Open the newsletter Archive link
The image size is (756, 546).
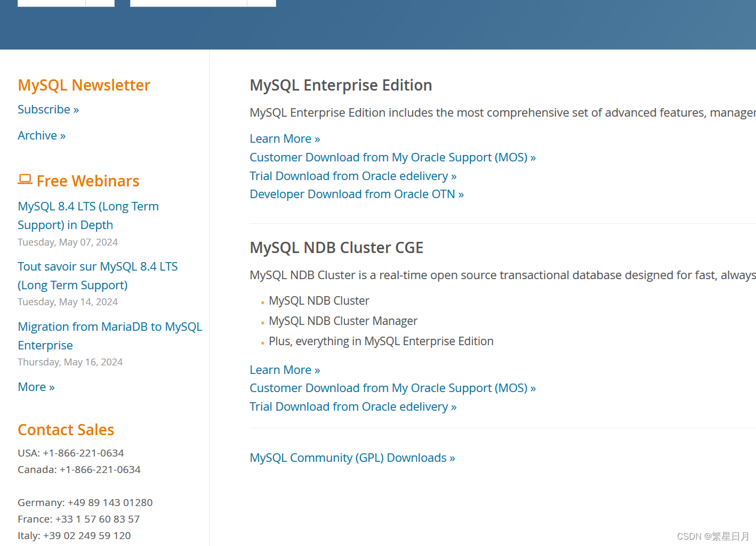[x=42, y=135]
